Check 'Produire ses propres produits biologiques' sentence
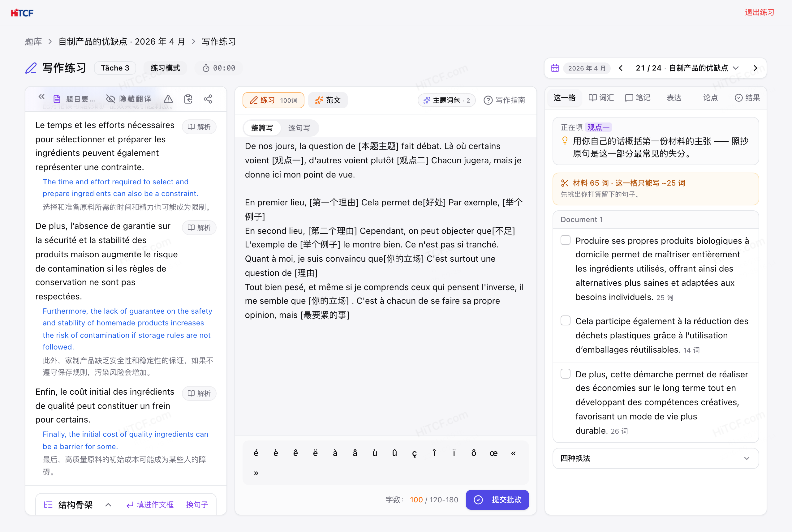The image size is (792, 532). [x=565, y=240]
